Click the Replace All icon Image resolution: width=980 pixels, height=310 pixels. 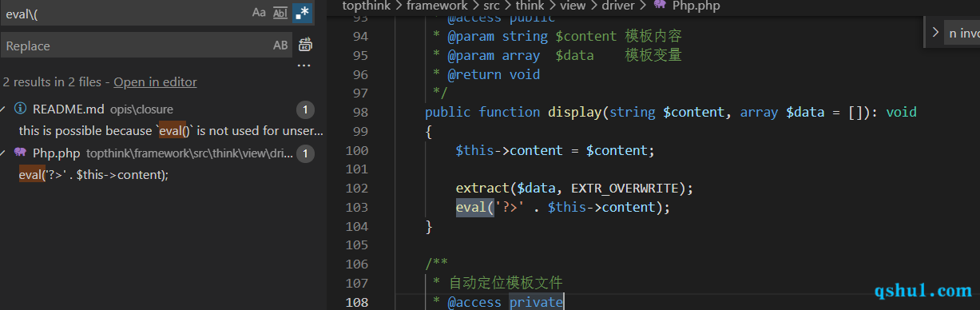[304, 45]
